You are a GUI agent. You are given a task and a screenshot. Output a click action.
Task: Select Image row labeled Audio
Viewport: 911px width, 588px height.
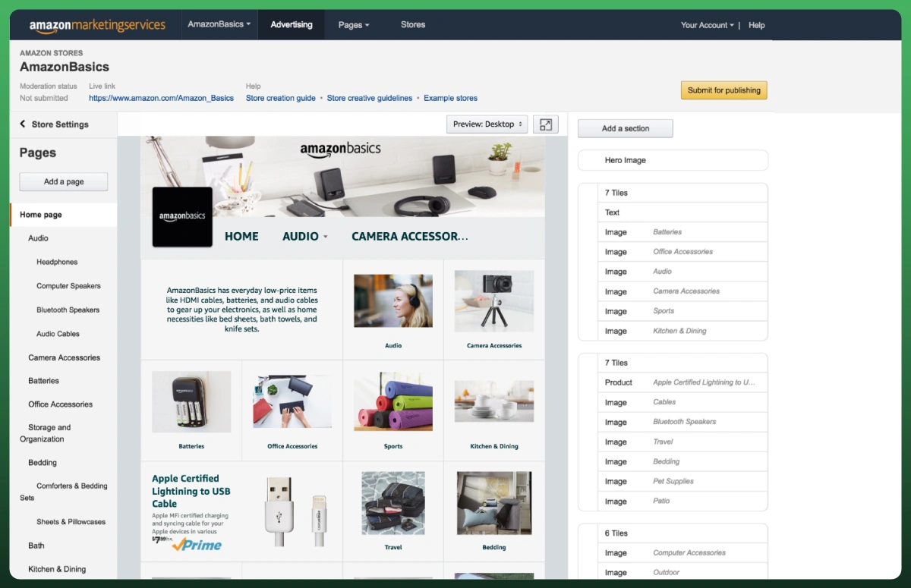click(x=682, y=272)
